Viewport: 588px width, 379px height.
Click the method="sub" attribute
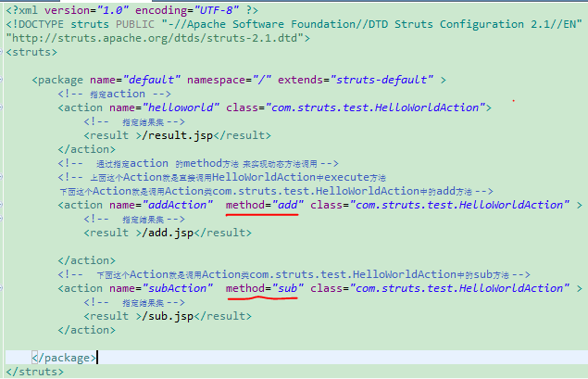(x=265, y=288)
